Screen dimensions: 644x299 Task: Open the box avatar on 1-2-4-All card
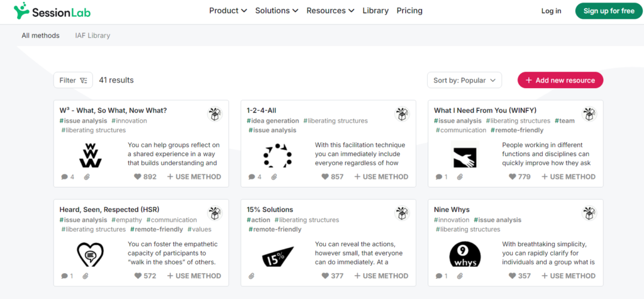[x=402, y=114]
